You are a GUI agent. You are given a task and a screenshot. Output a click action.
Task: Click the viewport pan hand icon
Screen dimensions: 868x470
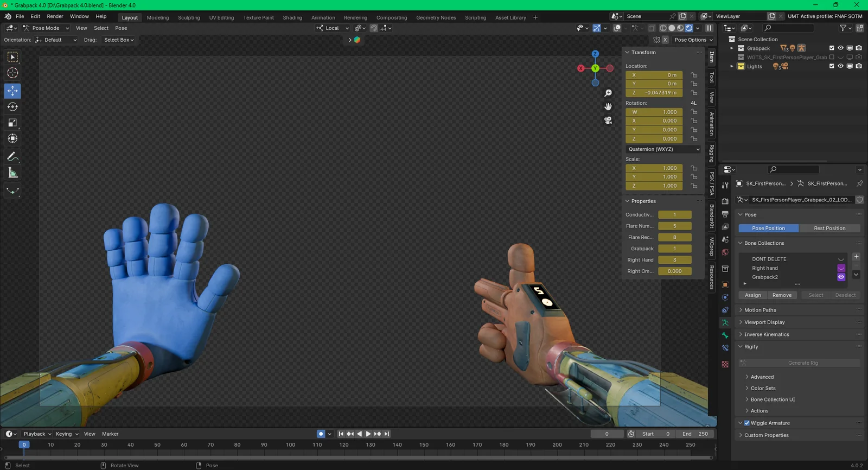tap(608, 106)
